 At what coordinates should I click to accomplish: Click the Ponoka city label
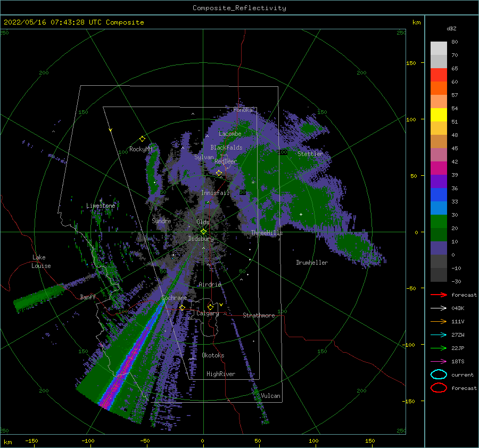(243, 110)
